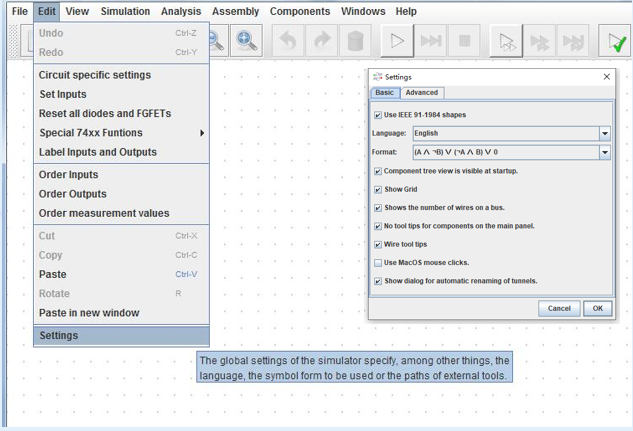Choose Circuit specific settings menu item
The width and height of the screenshot is (633, 431).
click(121, 75)
